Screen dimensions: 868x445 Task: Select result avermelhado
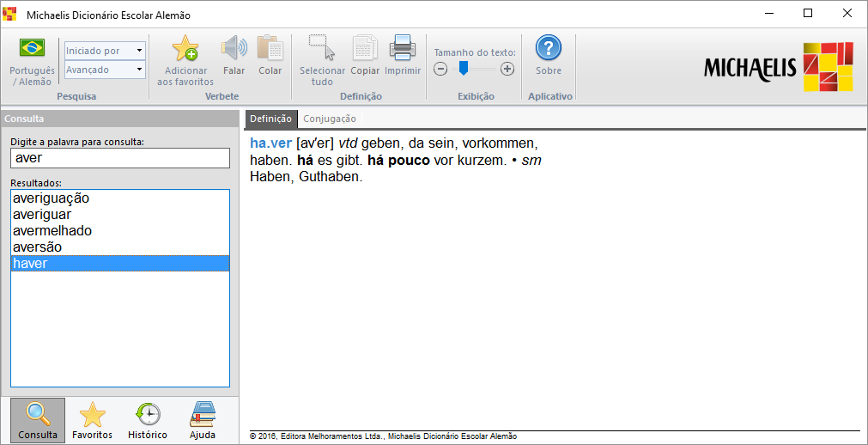120,230
